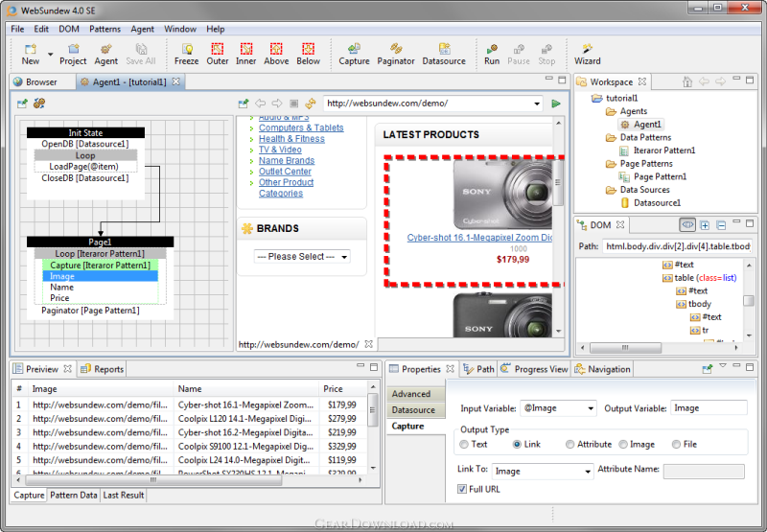Select File output type radio
Image resolution: width=767 pixels, height=532 pixels.
[x=676, y=445]
